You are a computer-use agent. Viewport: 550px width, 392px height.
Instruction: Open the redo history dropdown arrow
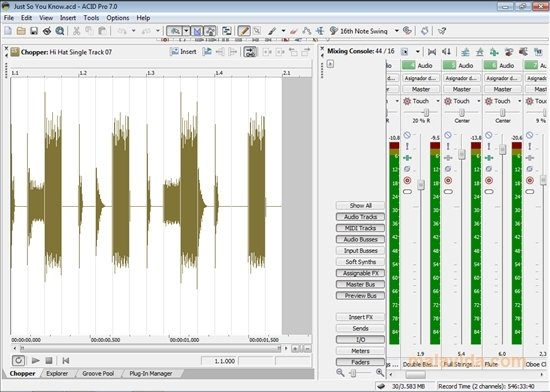(x=157, y=31)
